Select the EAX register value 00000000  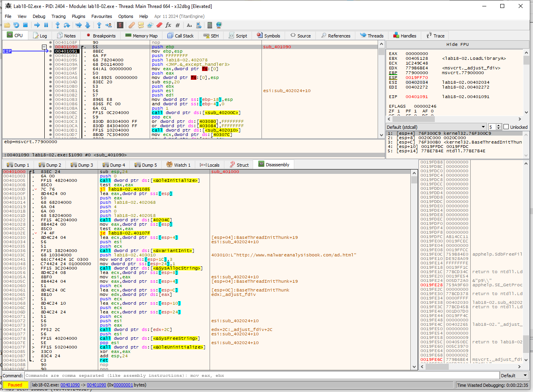(x=416, y=53)
